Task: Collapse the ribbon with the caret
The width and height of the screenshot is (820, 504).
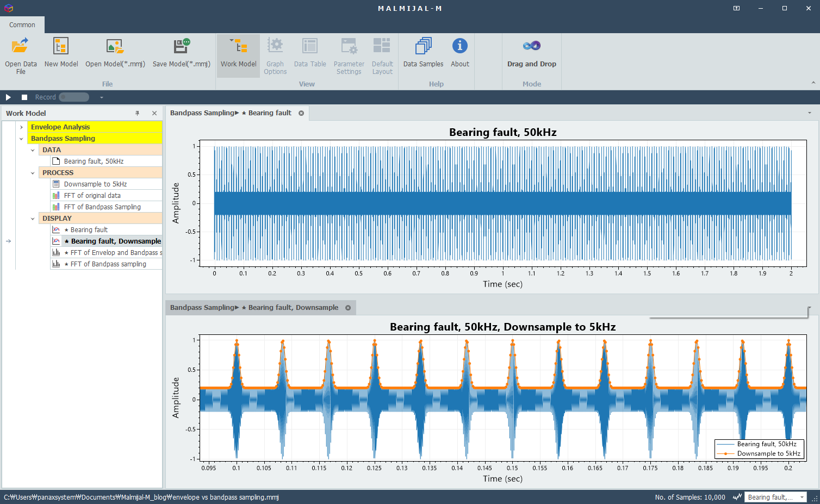Action: tap(813, 83)
